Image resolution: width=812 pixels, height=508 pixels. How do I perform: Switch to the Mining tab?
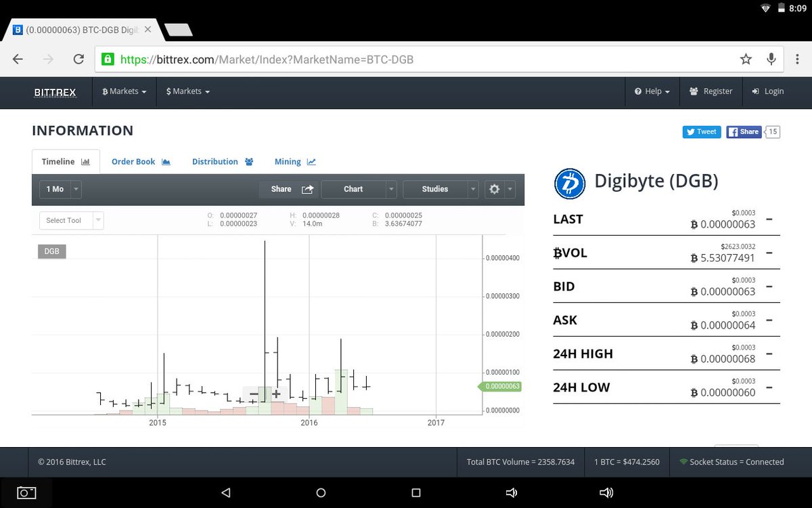pos(295,161)
